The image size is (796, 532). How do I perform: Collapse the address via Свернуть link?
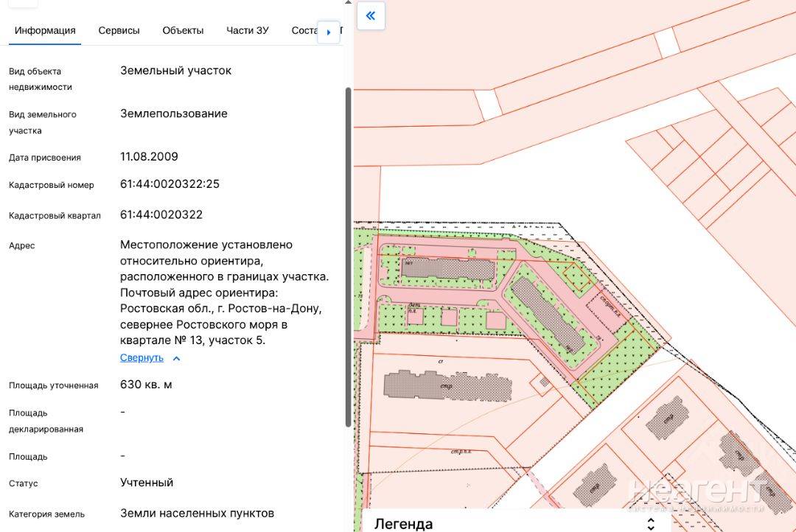142,358
